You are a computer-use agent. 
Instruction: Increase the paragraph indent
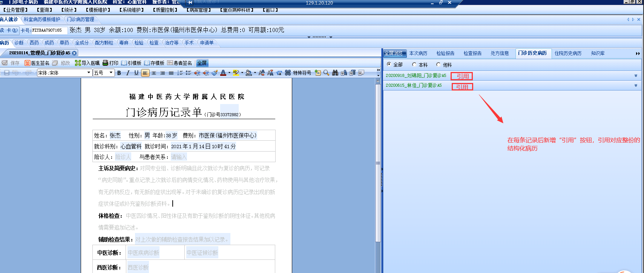206,73
